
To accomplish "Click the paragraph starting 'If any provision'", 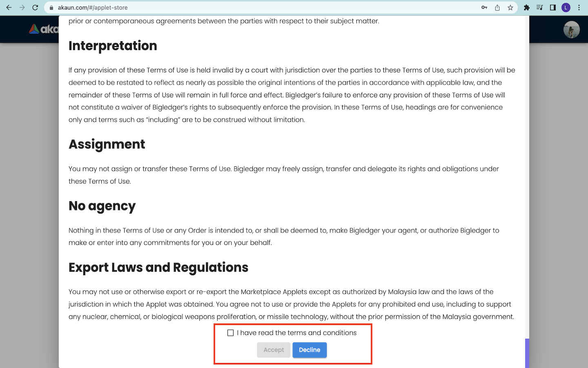I will [292, 95].
